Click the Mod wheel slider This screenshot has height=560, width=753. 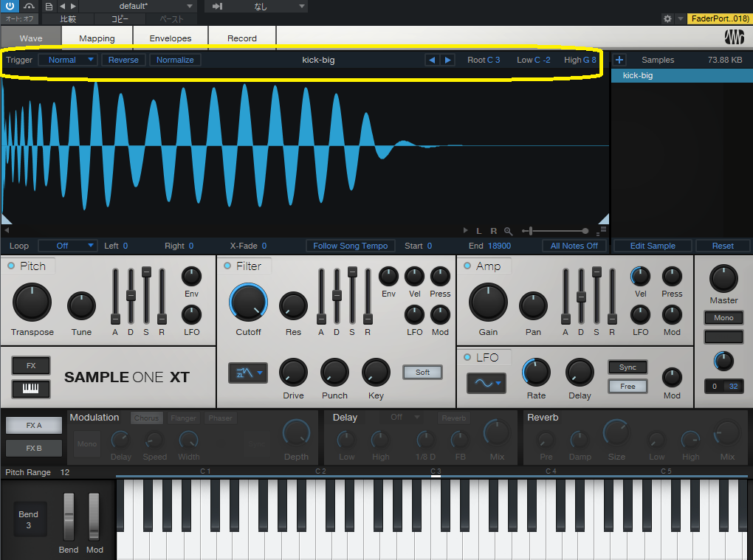94,516
